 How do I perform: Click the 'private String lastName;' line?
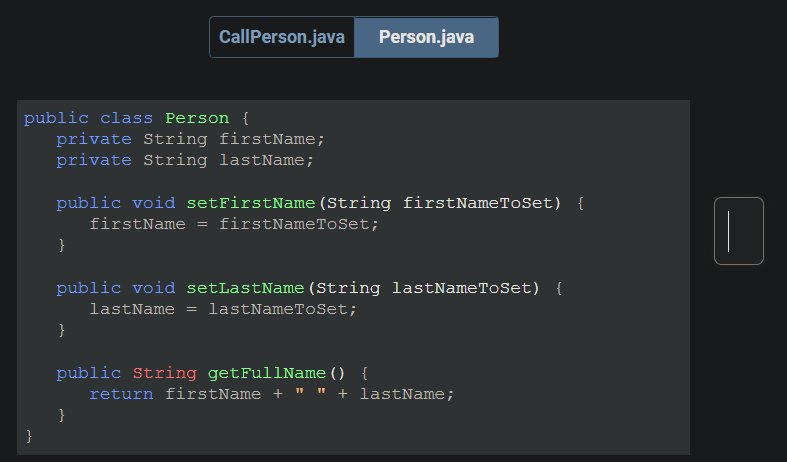pyautogui.click(x=185, y=160)
